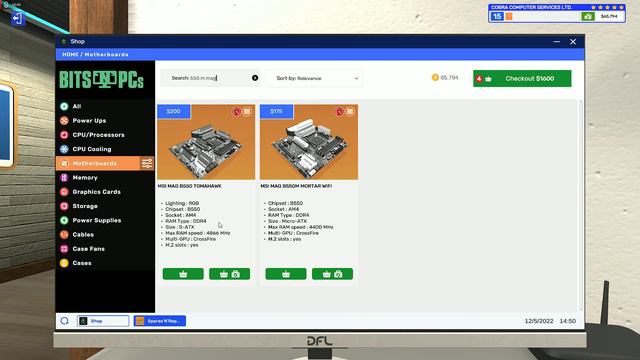Open the taskbar search circle icon
The image size is (640, 360).
[x=64, y=321]
